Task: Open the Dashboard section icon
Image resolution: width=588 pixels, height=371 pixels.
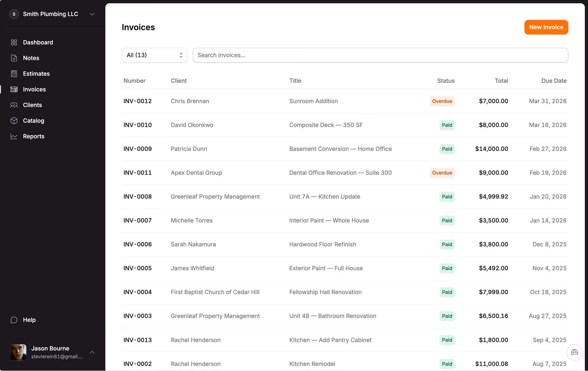Action: (14, 42)
